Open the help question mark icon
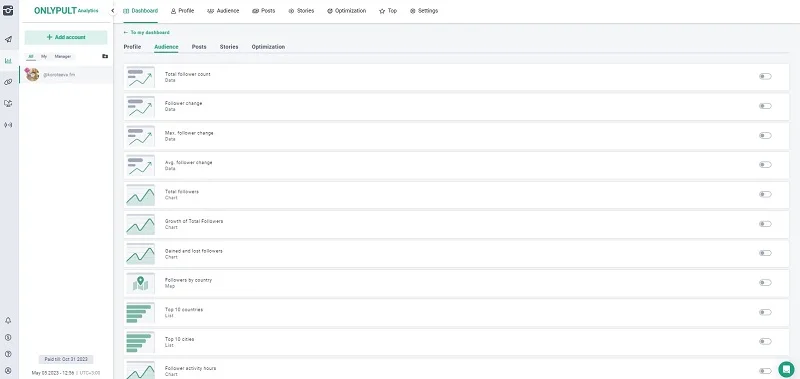The width and height of the screenshot is (800, 379). click(8, 354)
